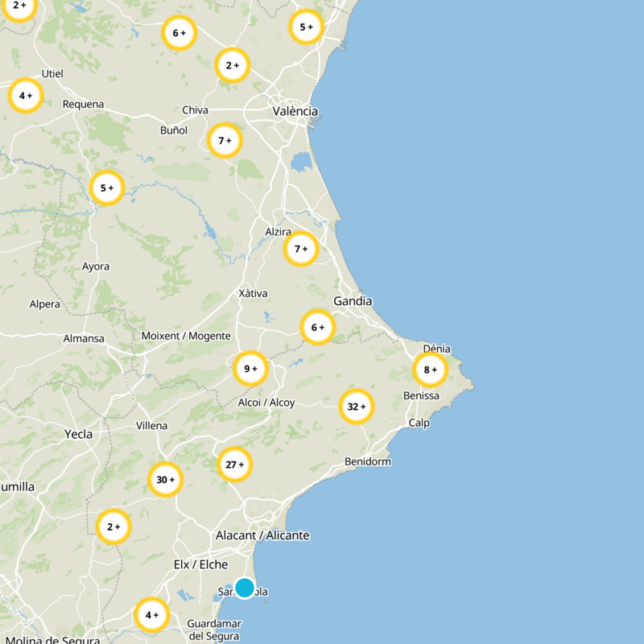Click the Alacant / Alicante city label

262,535
